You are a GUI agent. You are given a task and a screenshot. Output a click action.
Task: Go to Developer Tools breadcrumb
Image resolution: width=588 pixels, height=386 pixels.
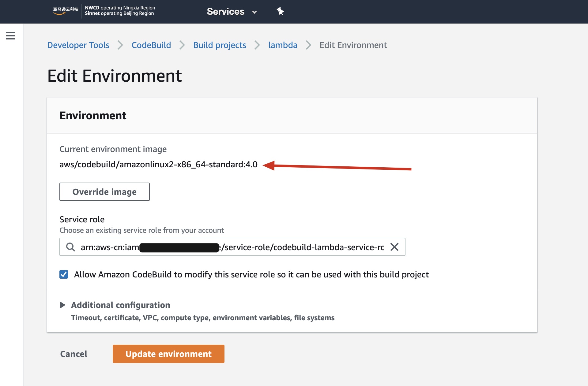tap(78, 45)
